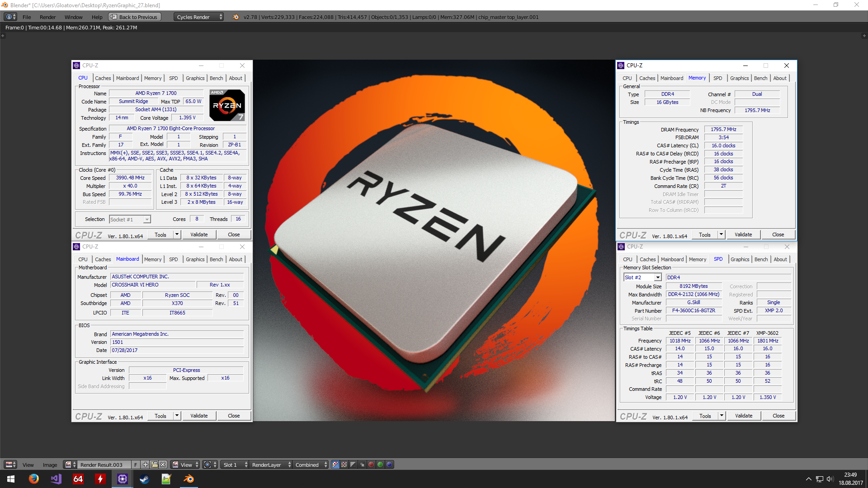Click Tools in the CPU-Z Mainboard window
The height and width of the screenshot is (488, 868).
[x=160, y=416]
